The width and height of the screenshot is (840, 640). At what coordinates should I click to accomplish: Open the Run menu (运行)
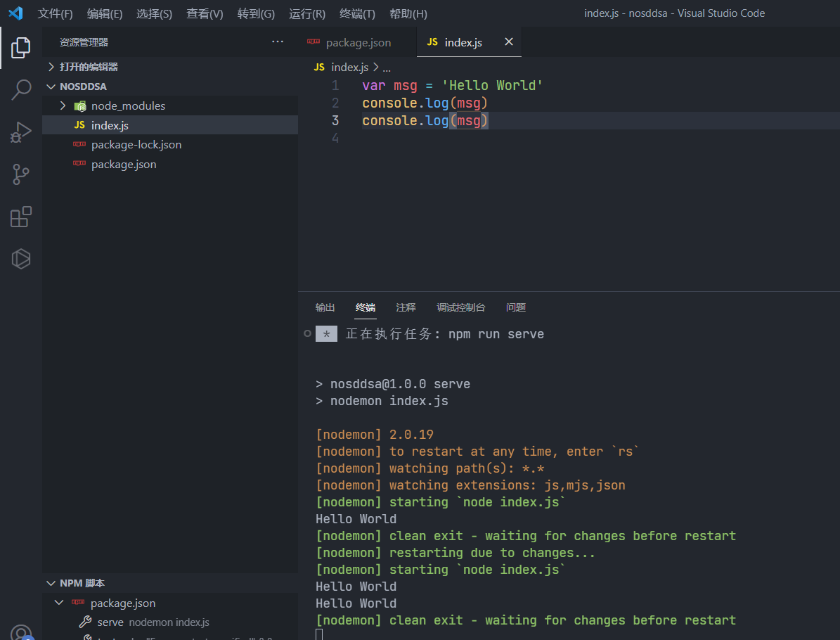(x=307, y=13)
